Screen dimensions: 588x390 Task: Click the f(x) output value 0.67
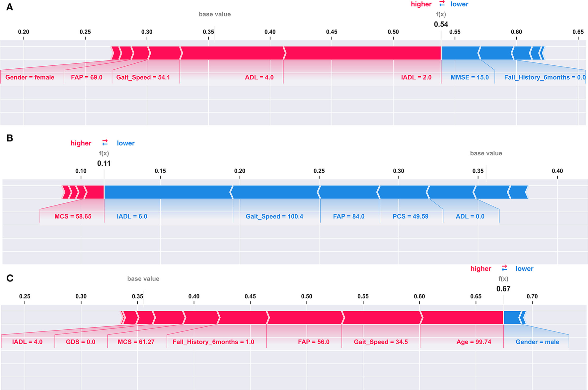click(503, 289)
